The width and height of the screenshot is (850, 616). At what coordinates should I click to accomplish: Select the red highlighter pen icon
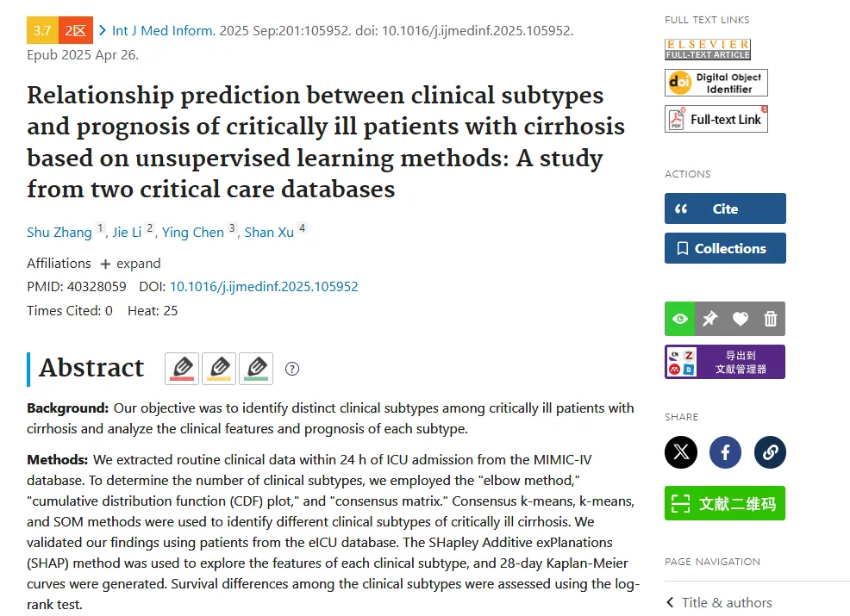(x=182, y=369)
